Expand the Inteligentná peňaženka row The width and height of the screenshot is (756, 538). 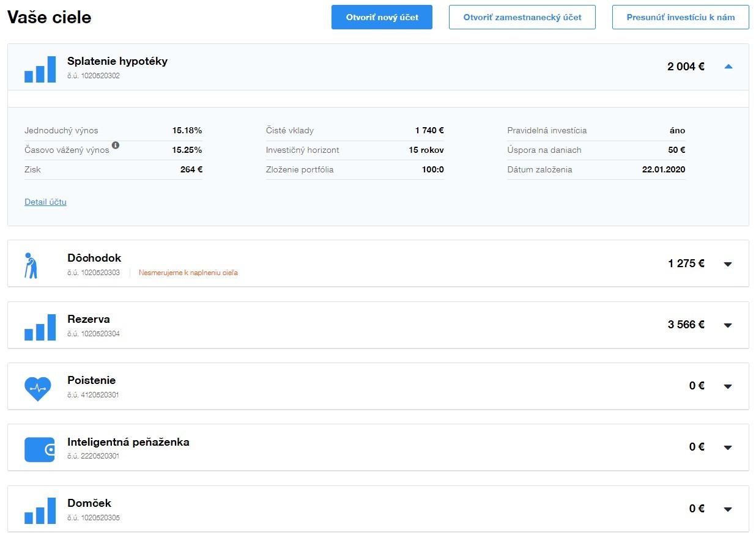tap(728, 448)
